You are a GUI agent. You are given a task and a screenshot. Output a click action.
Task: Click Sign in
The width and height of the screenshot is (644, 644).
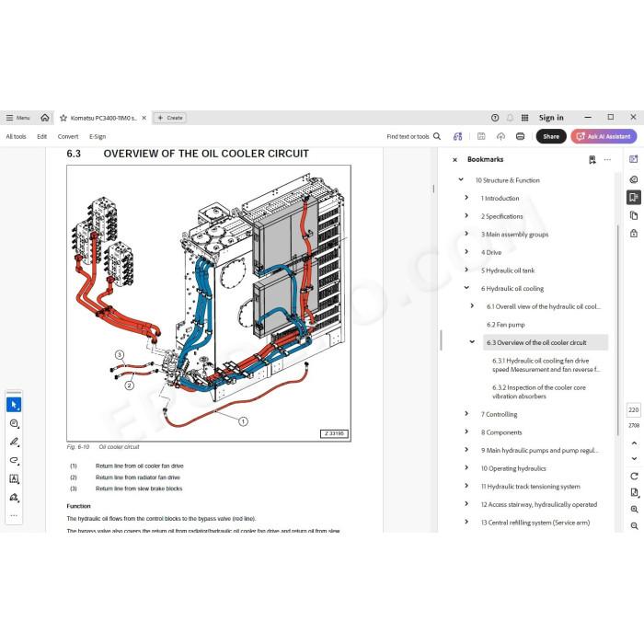tap(551, 118)
